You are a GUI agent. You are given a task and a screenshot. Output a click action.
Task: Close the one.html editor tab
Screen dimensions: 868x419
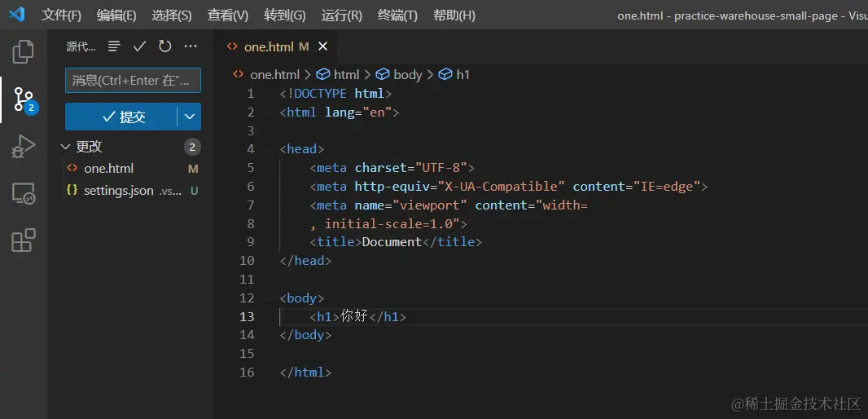click(x=322, y=46)
